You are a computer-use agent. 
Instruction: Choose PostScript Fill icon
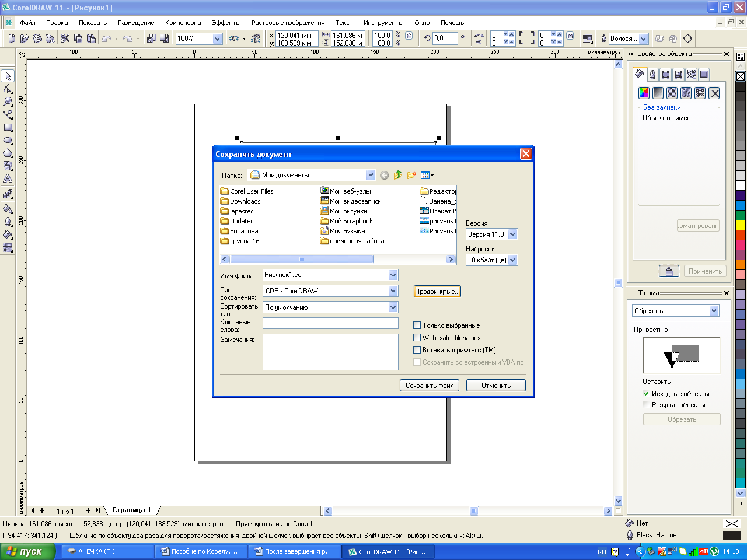click(x=700, y=93)
